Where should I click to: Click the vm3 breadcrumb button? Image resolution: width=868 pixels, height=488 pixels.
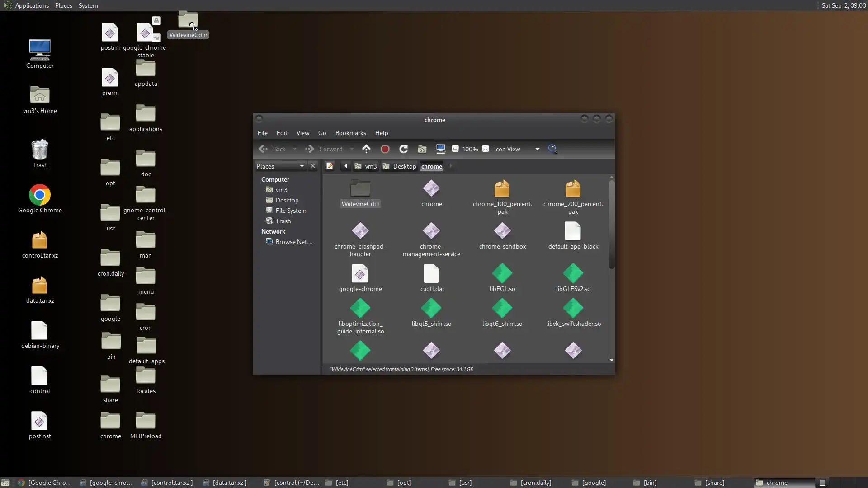[366, 166]
